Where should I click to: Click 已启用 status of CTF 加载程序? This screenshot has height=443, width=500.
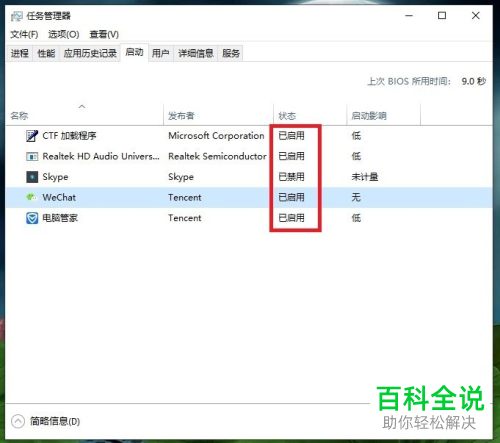pos(291,136)
